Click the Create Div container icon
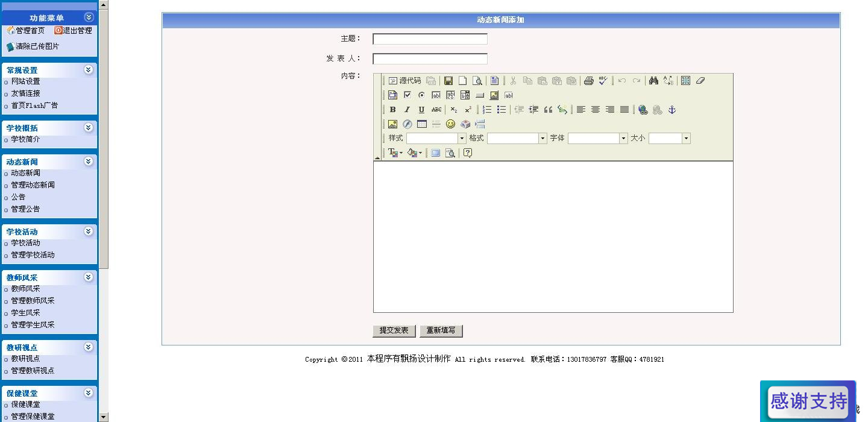This screenshot has width=868, height=422. click(562, 110)
